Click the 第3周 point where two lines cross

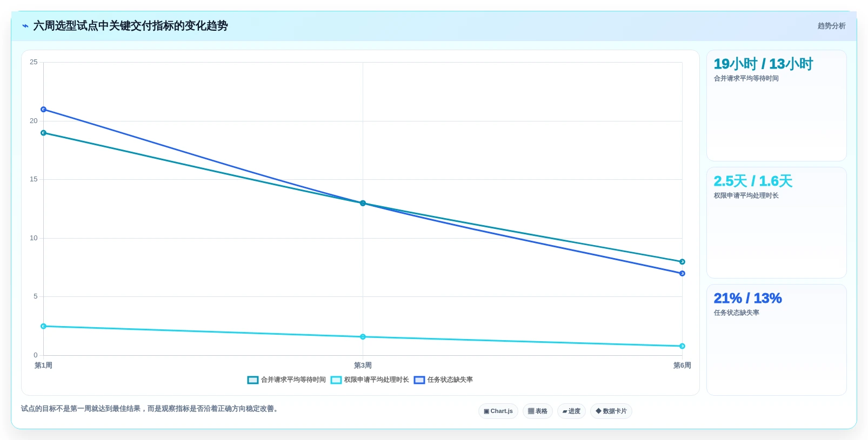[363, 204]
